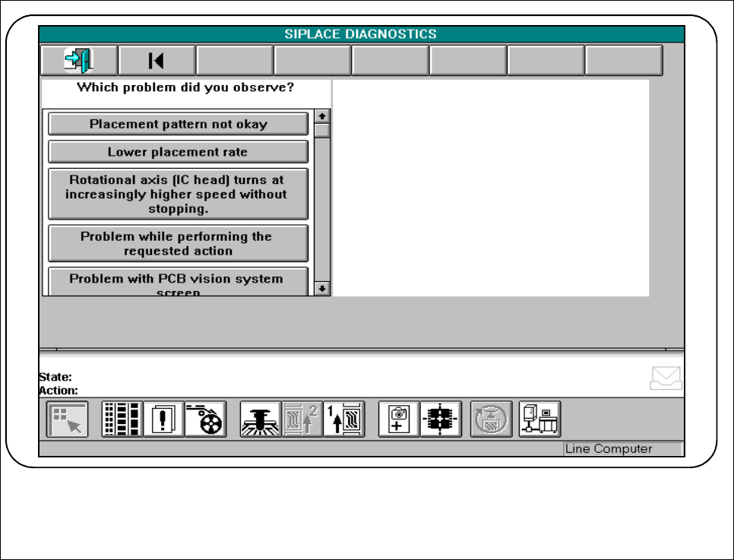Viewport: 734px width, 560px height.
Task: Click the problem list scroll-up arrow
Action: [x=322, y=116]
